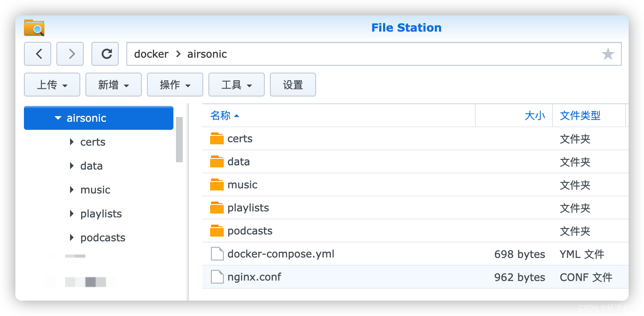Viewport: 644px width, 316px height.
Task: Select music in the sidebar tree
Action: click(95, 190)
